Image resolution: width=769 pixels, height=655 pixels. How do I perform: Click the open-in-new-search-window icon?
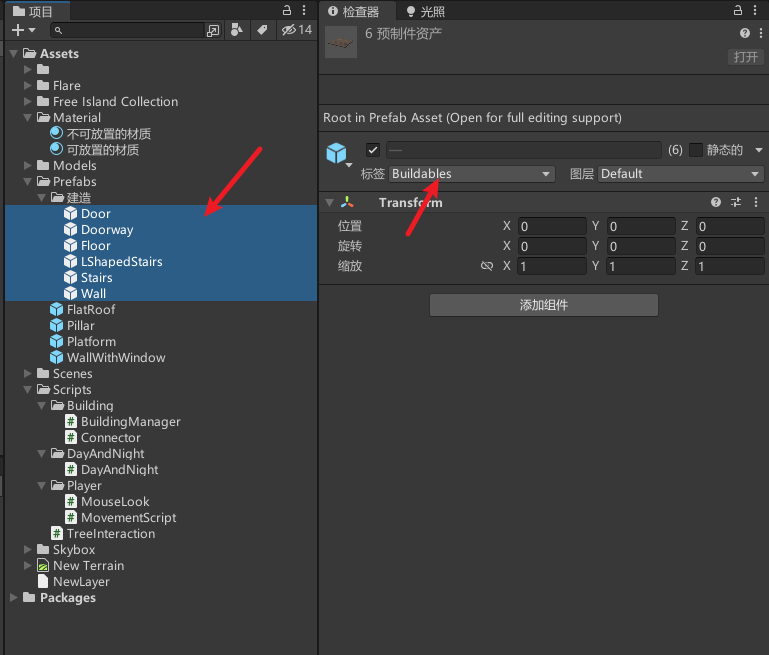tap(213, 30)
